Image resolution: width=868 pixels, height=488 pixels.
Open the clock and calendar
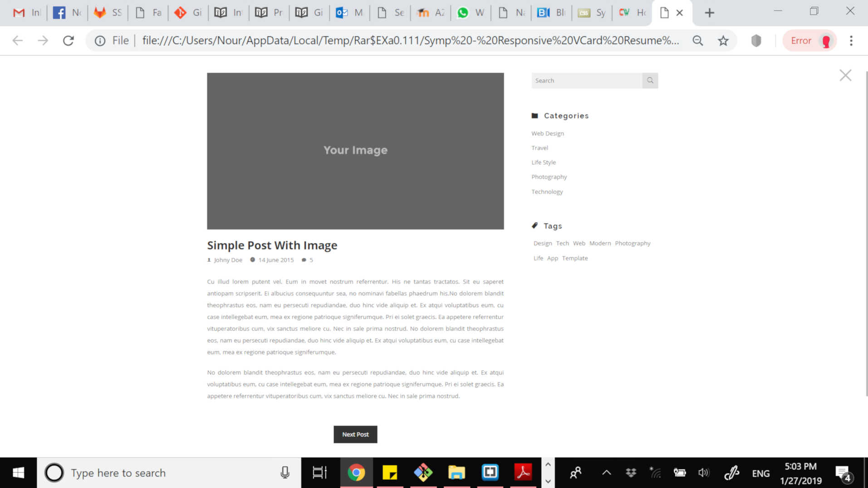800,473
